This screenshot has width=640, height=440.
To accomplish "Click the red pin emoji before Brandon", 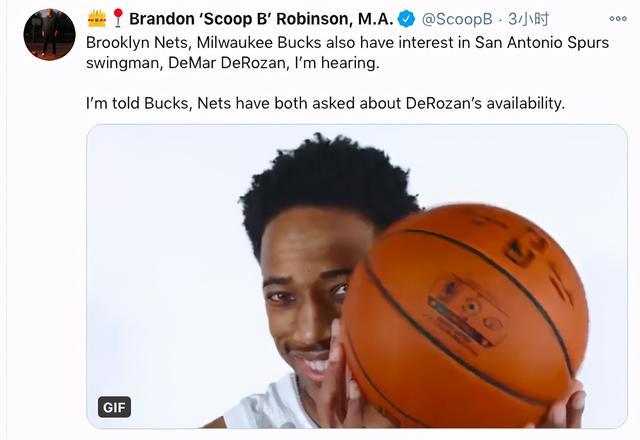I will pyautogui.click(x=118, y=18).
